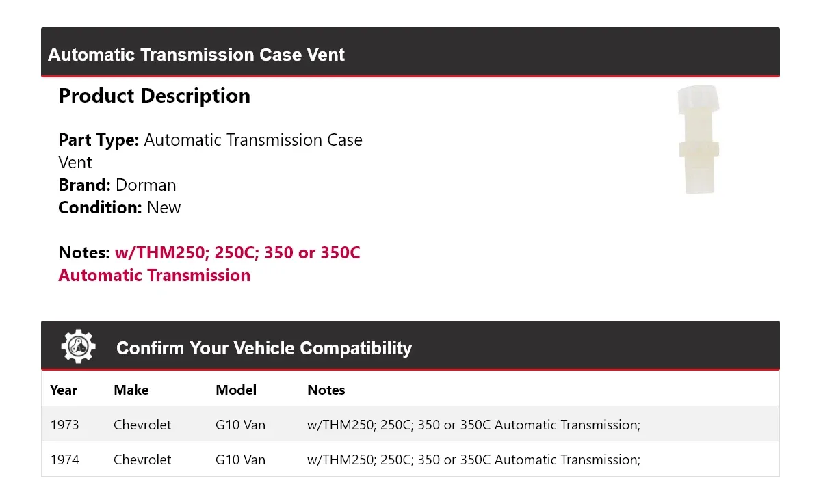The image size is (821, 504).
Task: Click G10 Van in the 1974 row
Action: pyautogui.click(x=240, y=460)
